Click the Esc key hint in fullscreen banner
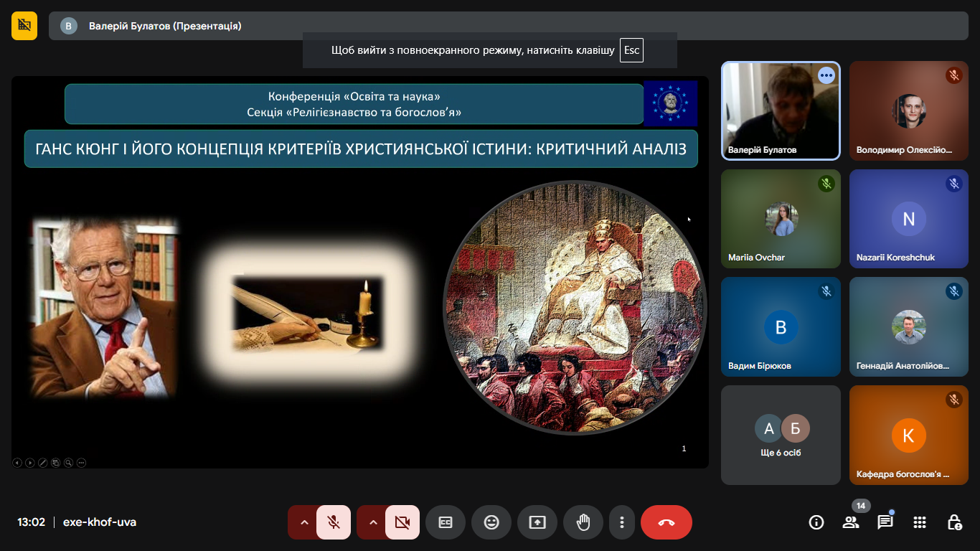The image size is (980, 551). (631, 50)
